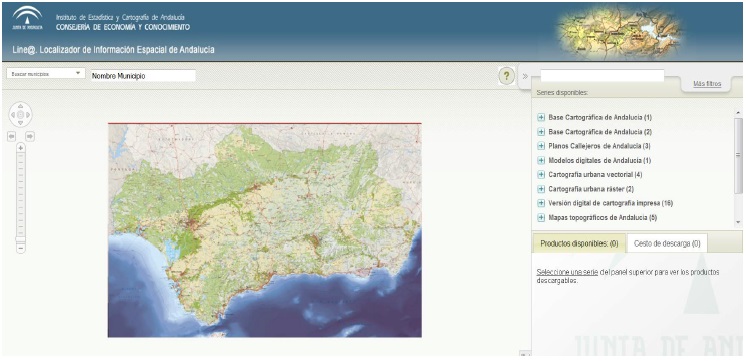Go to the previous map extent arrow
The image size is (746, 361).
(x=12, y=137)
